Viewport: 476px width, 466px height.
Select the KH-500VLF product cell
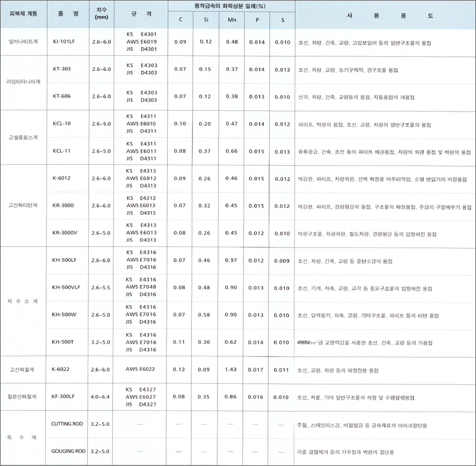pyautogui.click(x=66, y=287)
